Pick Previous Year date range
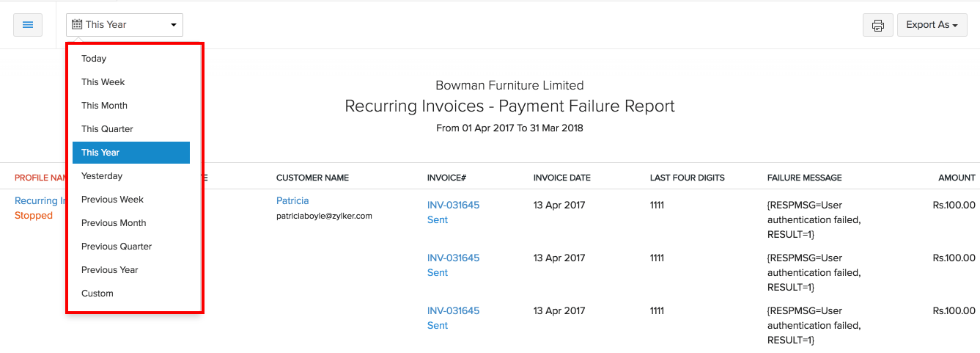The width and height of the screenshot is (980, 353). pyautogui.click(x=110, y=270)
